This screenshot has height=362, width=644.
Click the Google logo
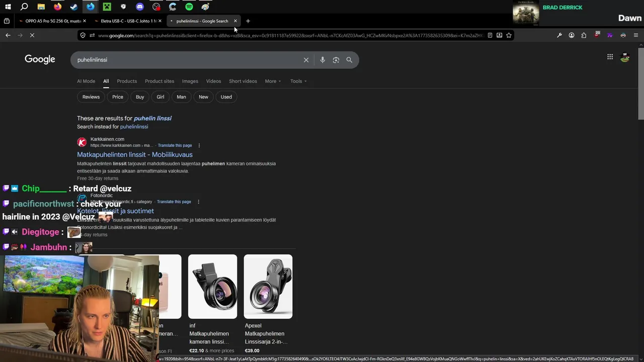[x=40, y=59]
